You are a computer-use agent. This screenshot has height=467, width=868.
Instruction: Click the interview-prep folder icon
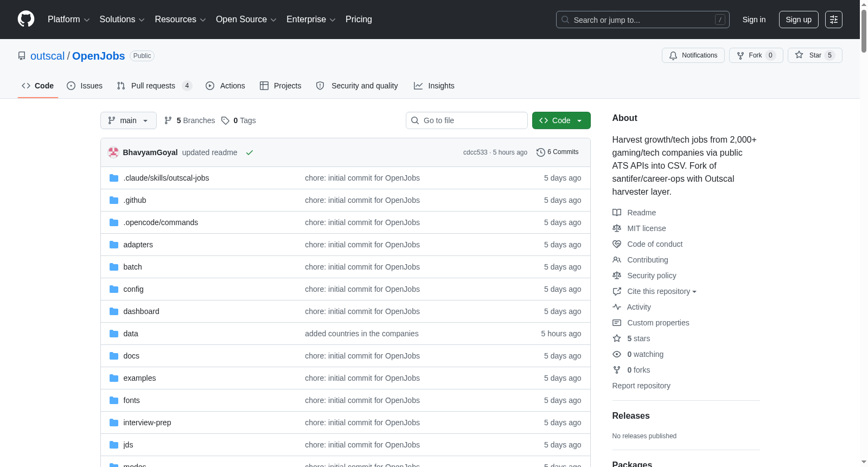coord(114,423)
